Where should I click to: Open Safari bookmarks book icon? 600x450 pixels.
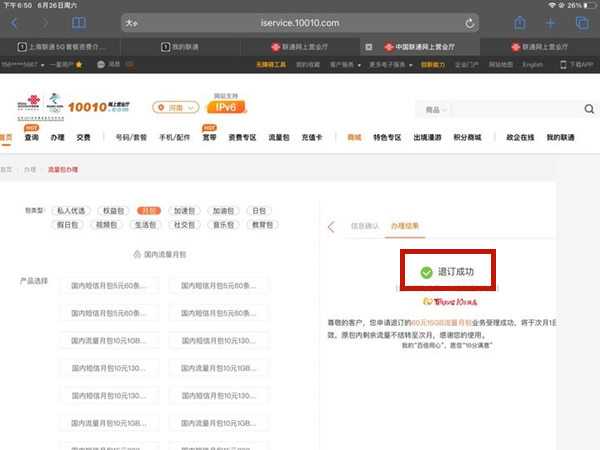coord(79,23)
